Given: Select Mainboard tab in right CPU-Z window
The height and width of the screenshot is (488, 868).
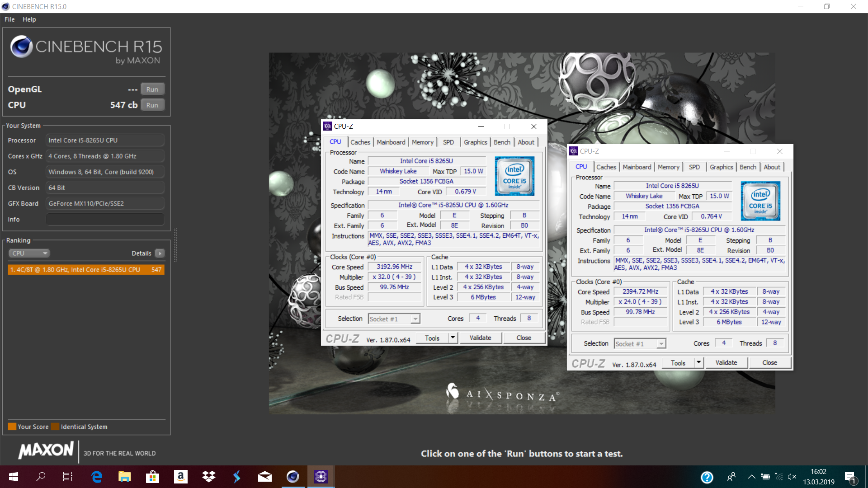Looking at the screenshot, I should click(637, 167).
